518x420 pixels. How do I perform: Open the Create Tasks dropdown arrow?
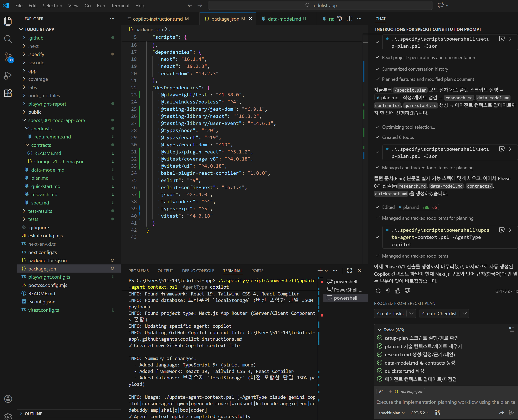click(411, 314)
